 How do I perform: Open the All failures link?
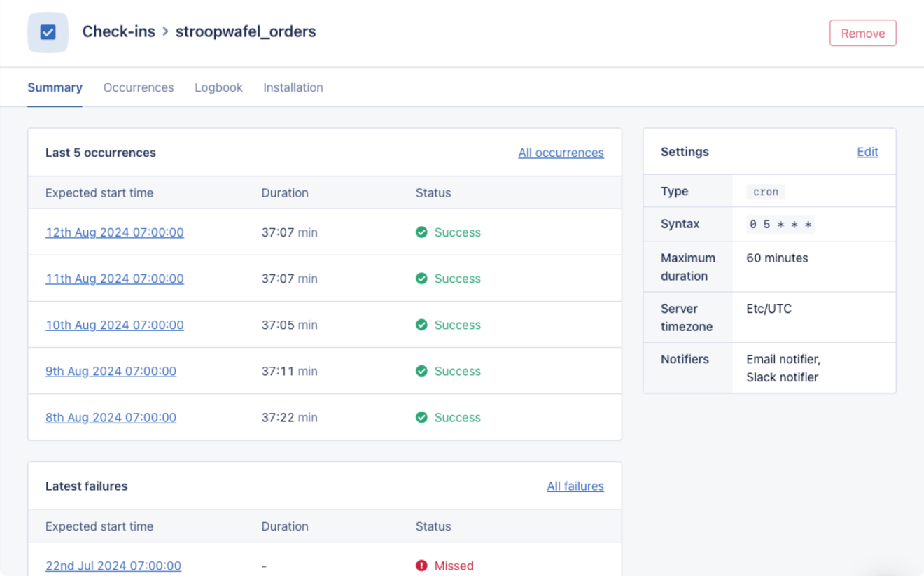[x=575, y=486]
